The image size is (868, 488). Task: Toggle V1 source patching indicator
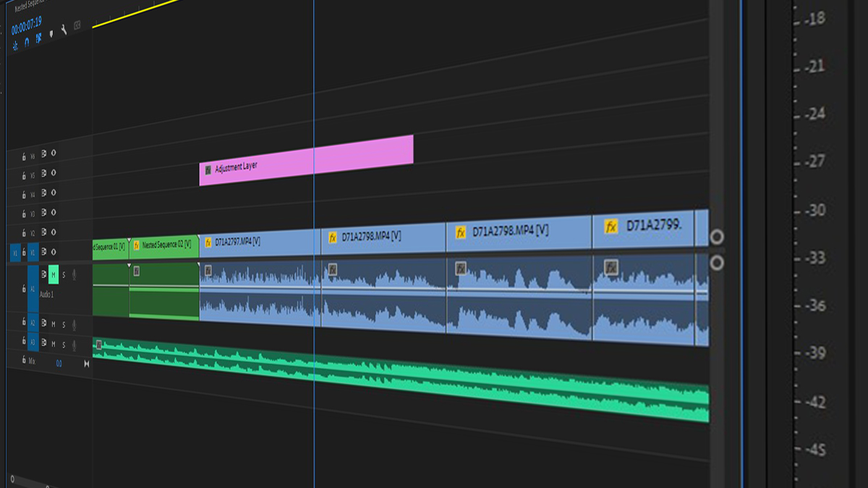15,253
